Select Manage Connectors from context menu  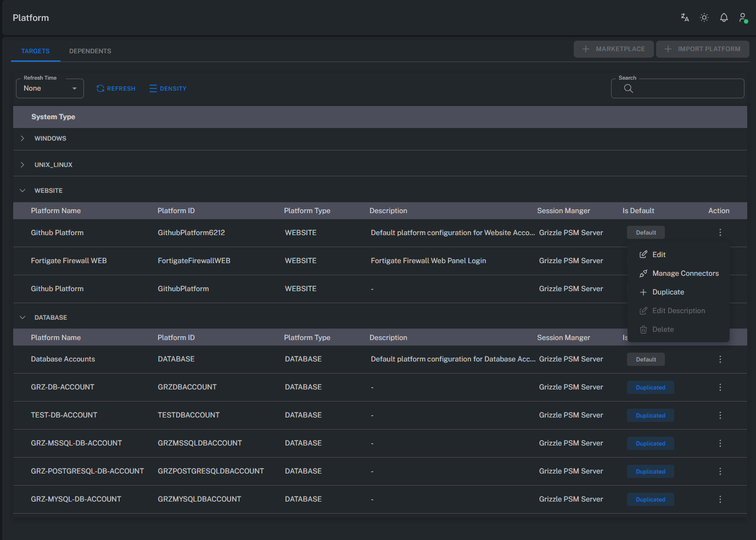(x=685, y=273)
